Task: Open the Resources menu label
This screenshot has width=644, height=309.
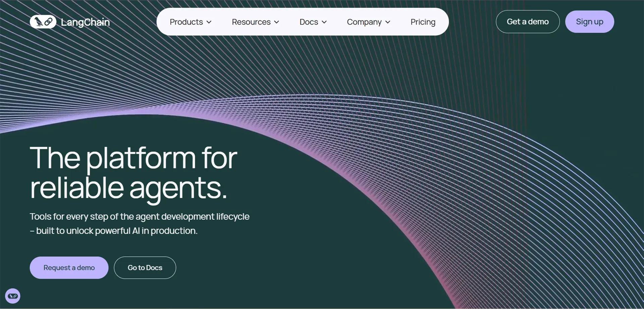Action: (251, 22)
